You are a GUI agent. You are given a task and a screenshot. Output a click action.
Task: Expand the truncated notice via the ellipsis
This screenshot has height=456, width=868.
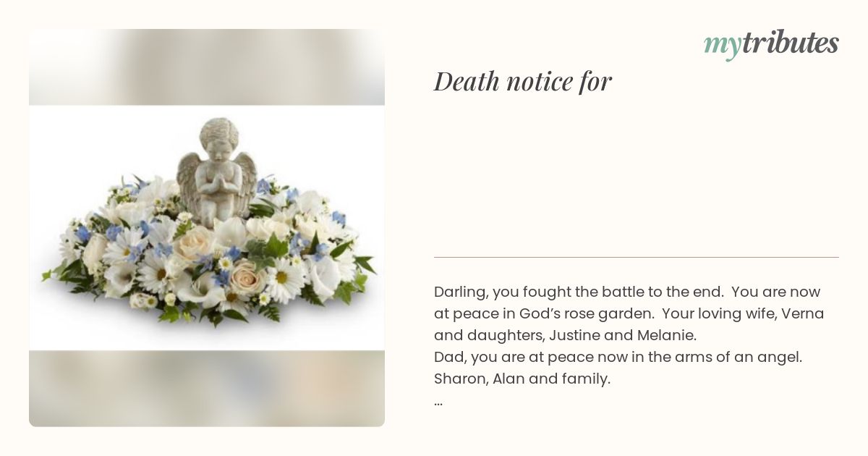(x=438, y=400)
